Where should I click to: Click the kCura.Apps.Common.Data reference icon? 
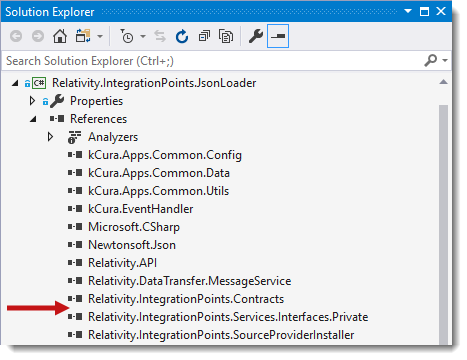click(x=75, y=173)
